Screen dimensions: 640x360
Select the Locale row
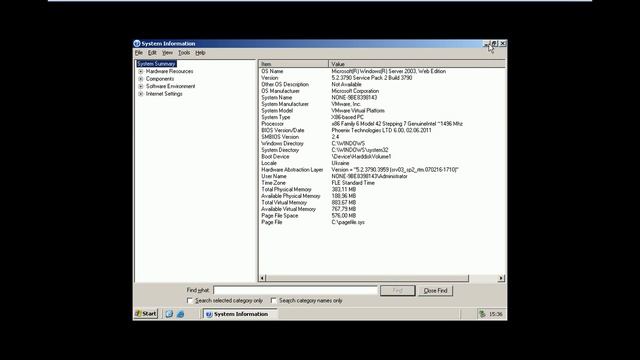pos(382,163)
